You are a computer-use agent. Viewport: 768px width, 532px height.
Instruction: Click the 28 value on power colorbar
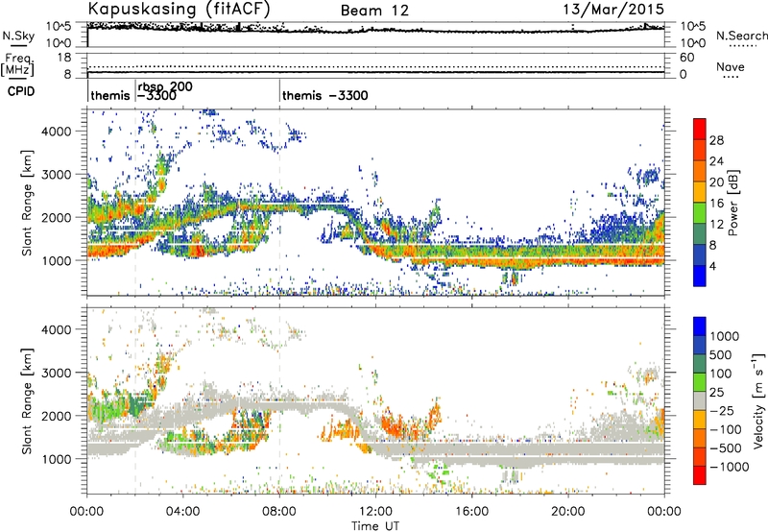click(716, 140)
